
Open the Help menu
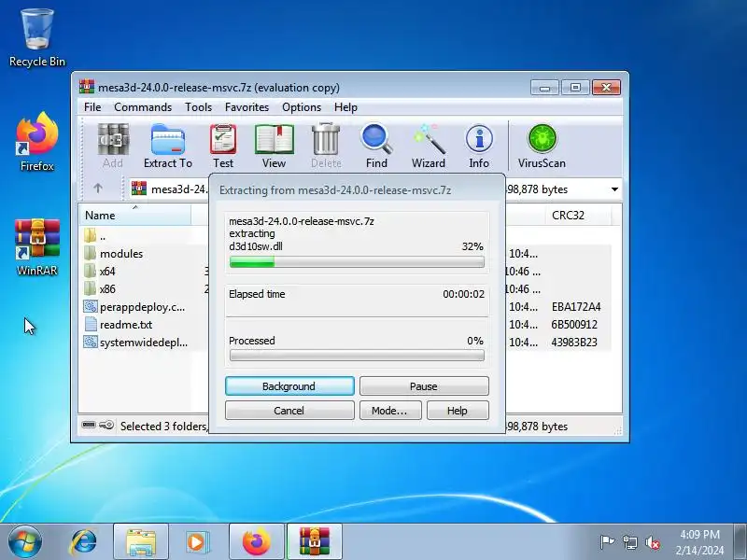tap(345, 107)
